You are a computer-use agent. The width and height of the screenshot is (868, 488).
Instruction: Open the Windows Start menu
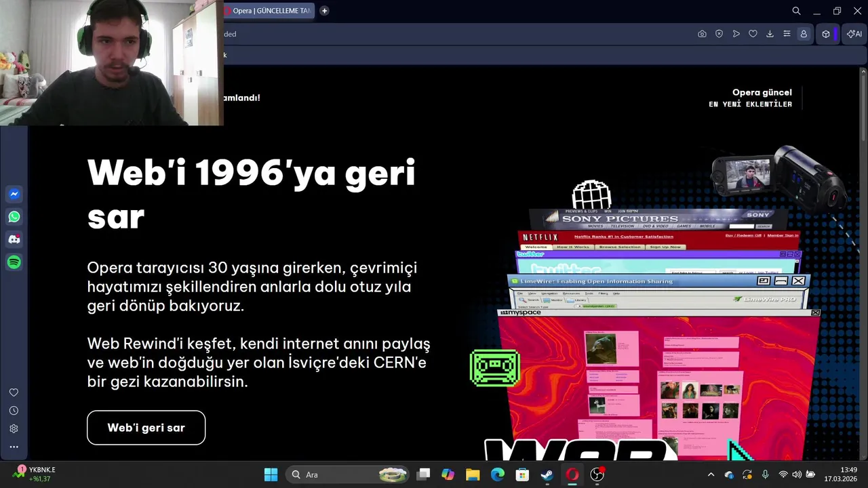click(x=271, y=474)
